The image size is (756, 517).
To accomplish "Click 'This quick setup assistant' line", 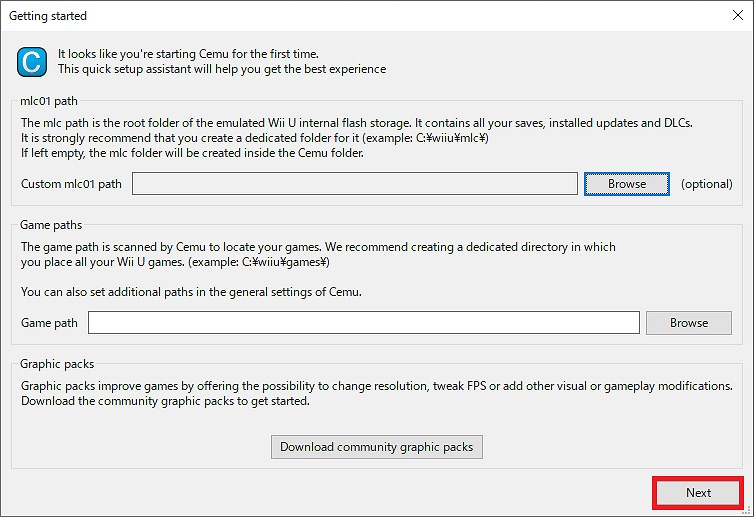I will (222, 69).
